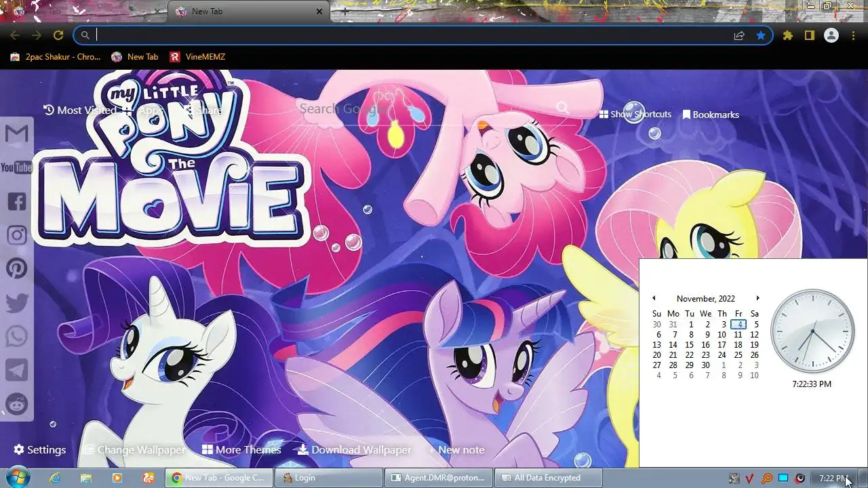The height and width of the screenshot is (488, 868).
Task: Switch to the Agent.DMR@proton taskbar window
Action: pyautogui.click(x=438, y=478)
